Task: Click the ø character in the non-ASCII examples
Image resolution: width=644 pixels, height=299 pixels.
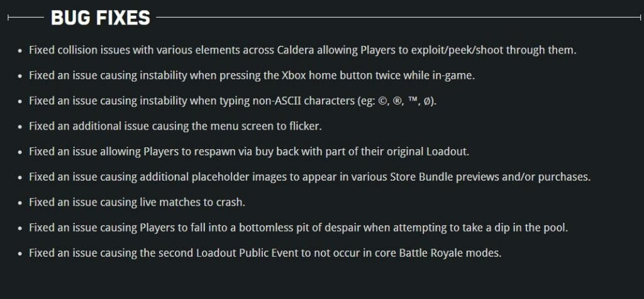Action: [x=426, y=101]
